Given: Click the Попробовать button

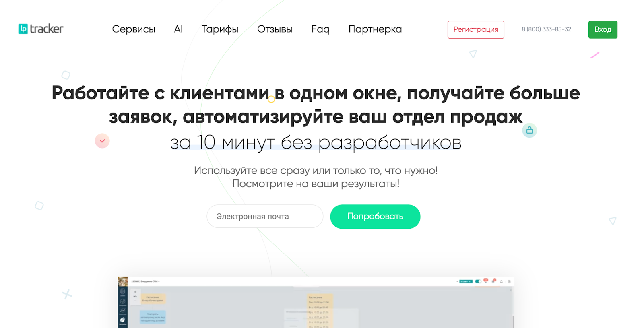Looking at the screenshot, I should [x=375, y=217].
